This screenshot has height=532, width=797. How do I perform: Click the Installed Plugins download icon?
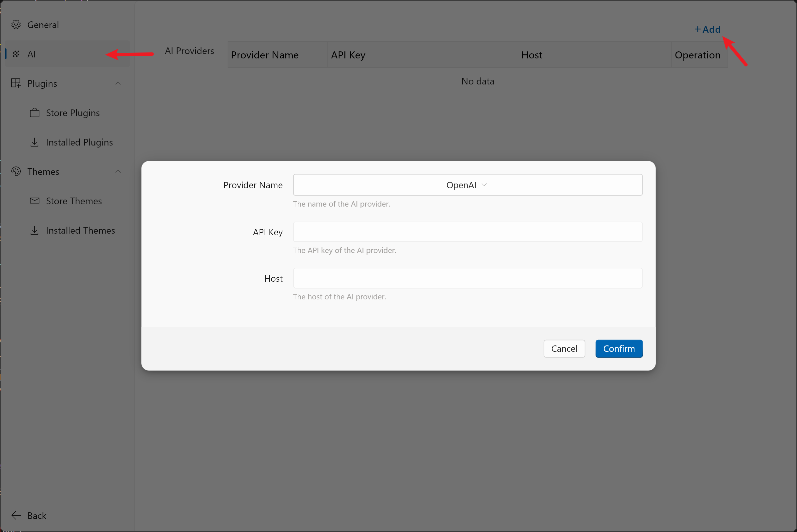coord(34,142)
